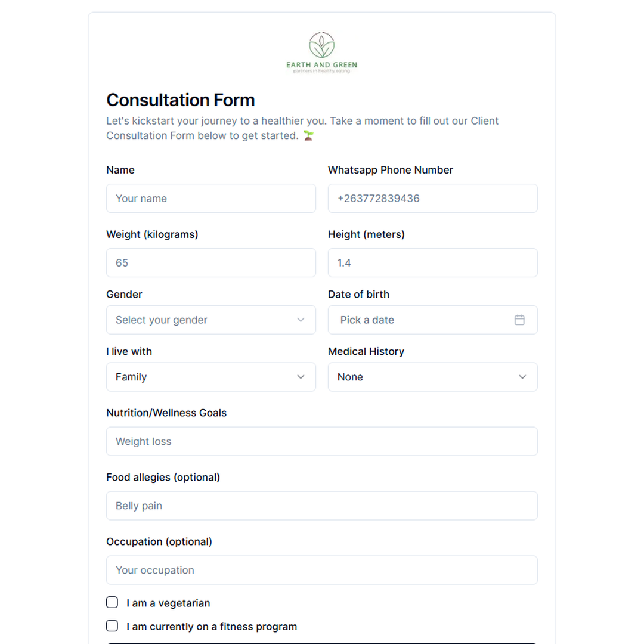Open the calendar icon in Date of birth

(519, 320)
